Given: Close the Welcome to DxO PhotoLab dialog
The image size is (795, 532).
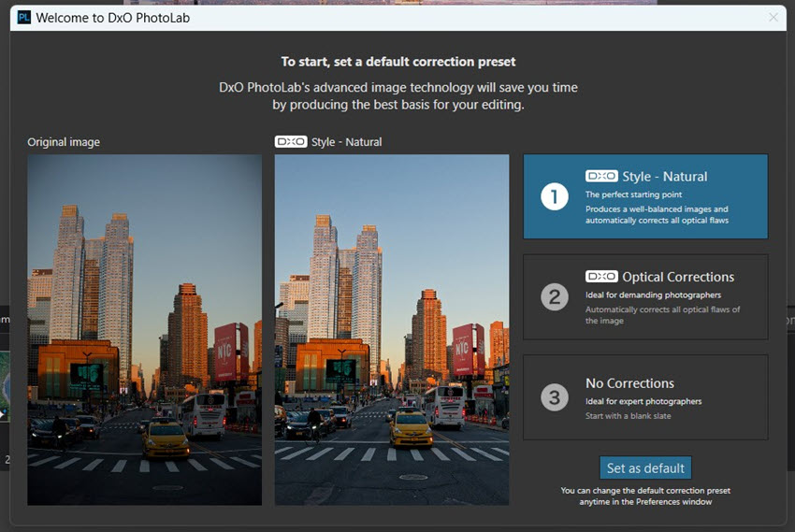Looking at the screenshot, I should tap(773, 18).
